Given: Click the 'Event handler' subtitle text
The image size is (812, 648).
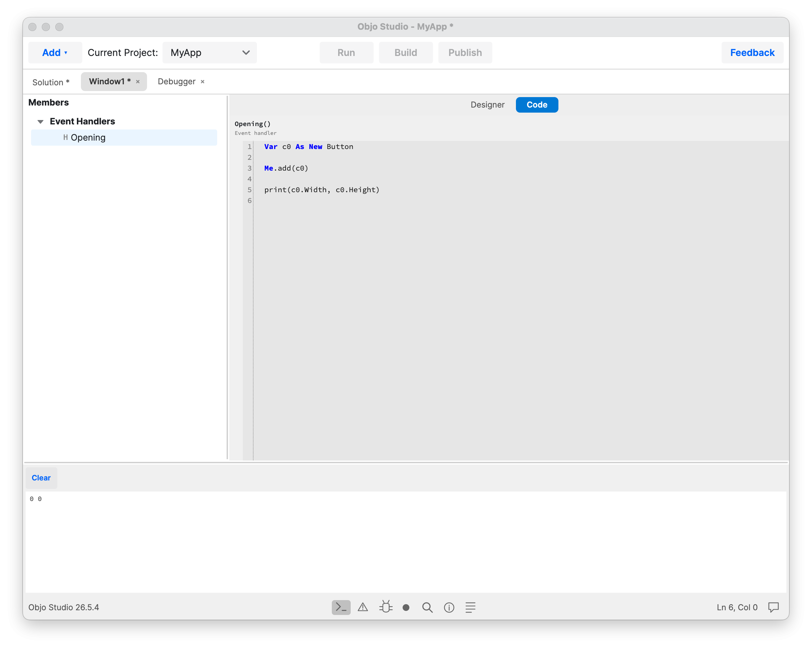Looking at the screenshot, I should tap(256, 133).
